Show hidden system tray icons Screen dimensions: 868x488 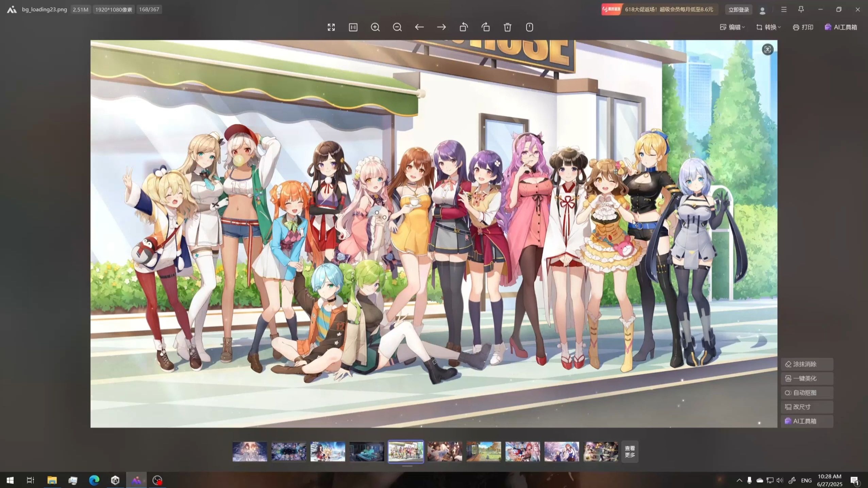coord(739,481)
